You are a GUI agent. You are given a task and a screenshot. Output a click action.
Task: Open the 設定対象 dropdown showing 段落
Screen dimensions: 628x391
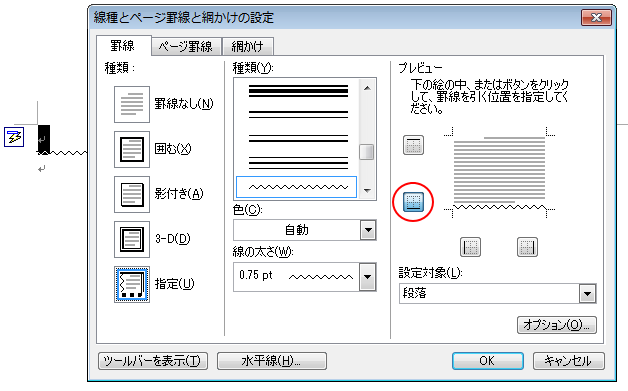tap(497, 293)
